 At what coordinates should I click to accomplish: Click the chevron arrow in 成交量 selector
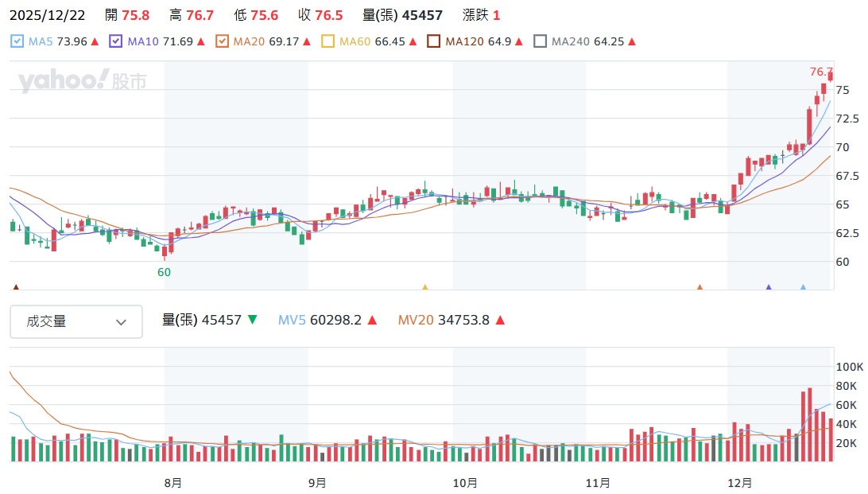point(122,322)
